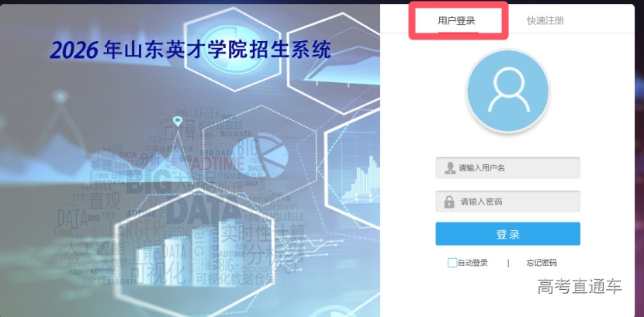Click the 高考直通车 watermark text
The height and width of the screenshot is (317, 644).
coord(580,286)
